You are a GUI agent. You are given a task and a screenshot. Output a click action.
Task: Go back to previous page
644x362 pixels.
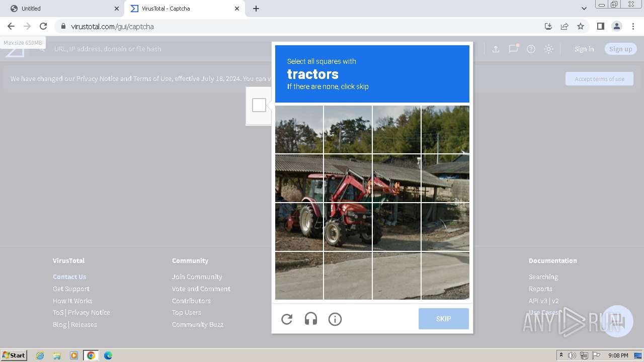click(11, 26)
